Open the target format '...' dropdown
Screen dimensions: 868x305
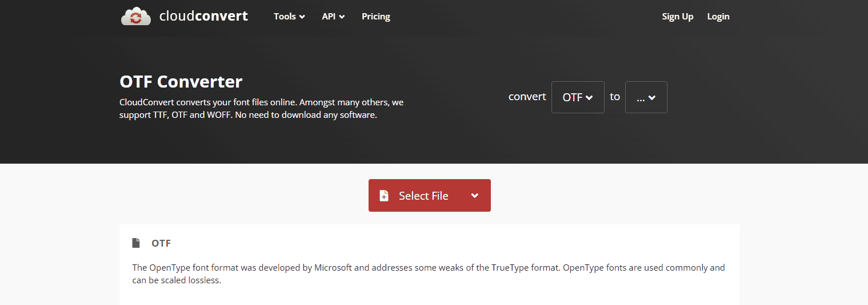click(646, 97)
